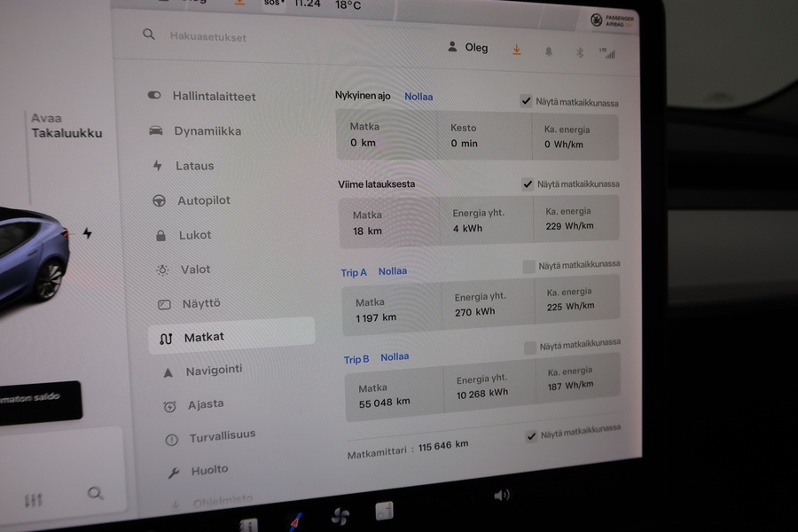This screenshot has width=798, height=532.
Task: Switch to the Matkat section
Action: pyautogui.click(x=201, y=337)
